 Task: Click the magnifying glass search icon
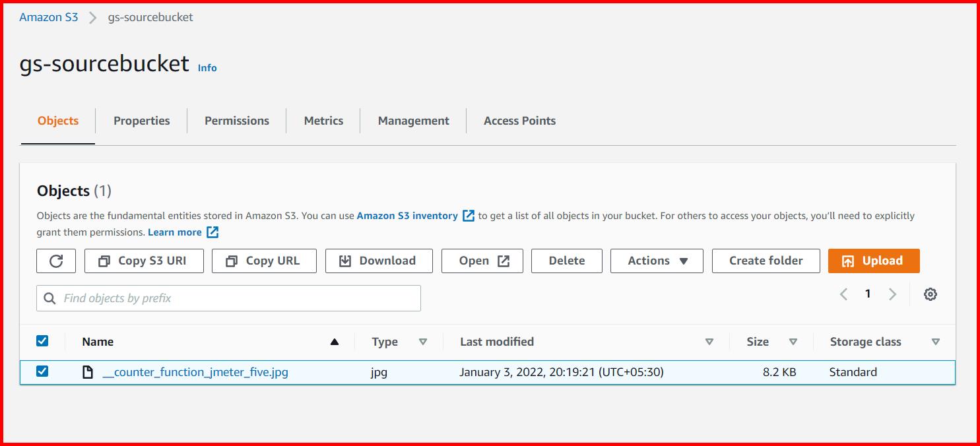[x=49, y=298]
